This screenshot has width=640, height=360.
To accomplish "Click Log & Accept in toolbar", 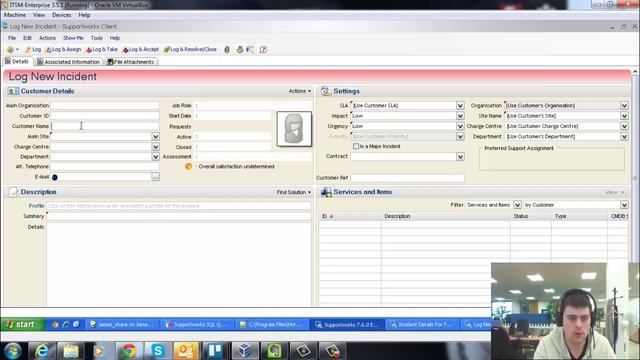I will [x=141, y=49].
